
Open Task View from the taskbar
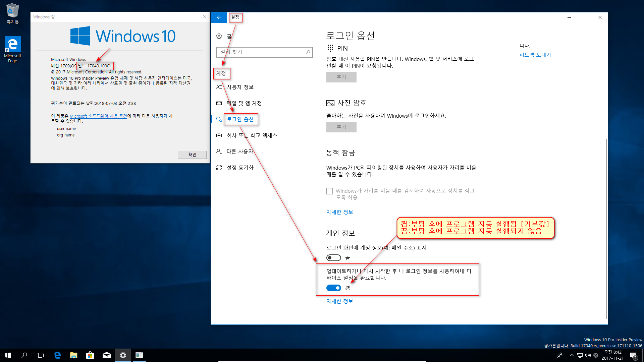pos(40,355)
